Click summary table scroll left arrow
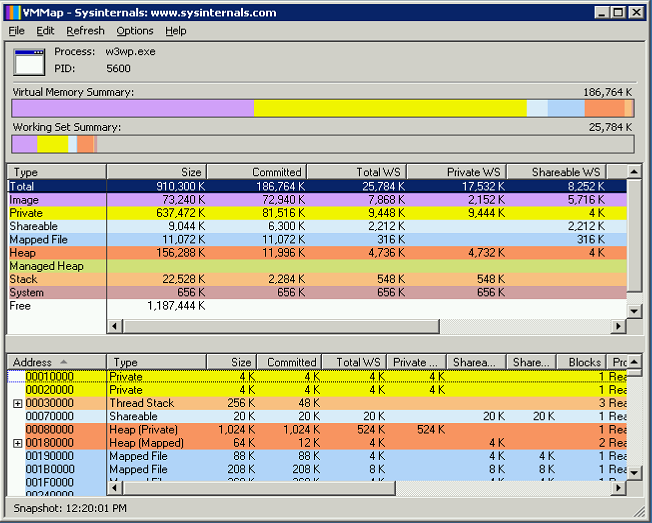This screenshot has height=523, width=652. (x=115, y=326)
